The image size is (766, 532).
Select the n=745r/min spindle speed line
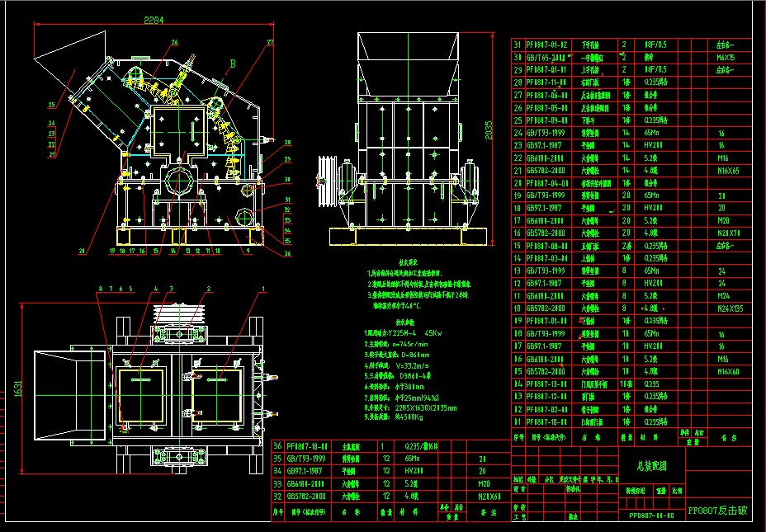395,344
